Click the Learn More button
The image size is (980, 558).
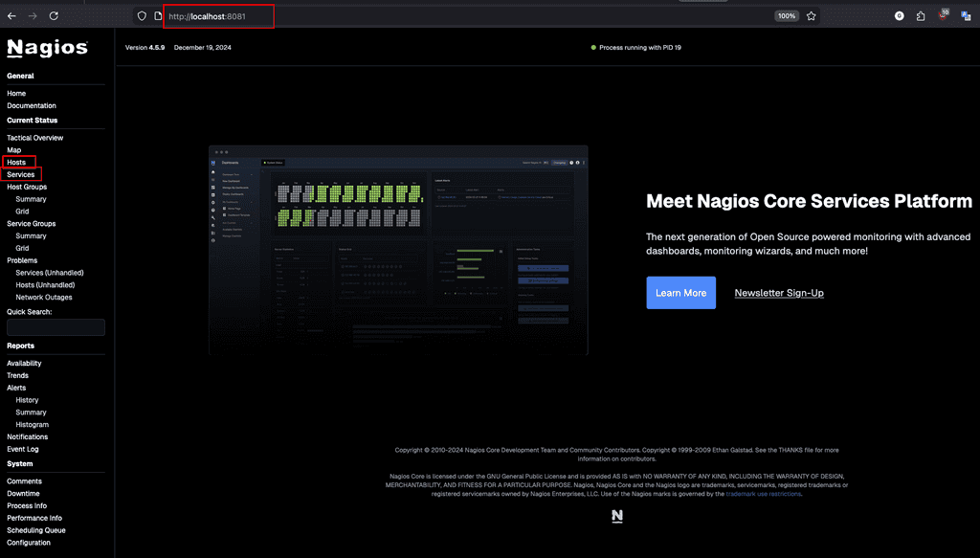pos(680,293)
